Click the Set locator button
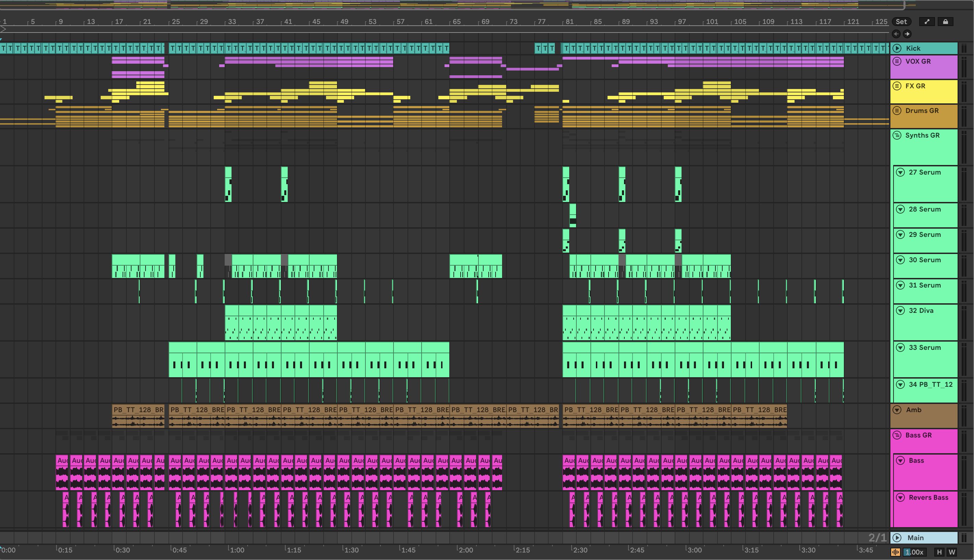 point(901,22)
